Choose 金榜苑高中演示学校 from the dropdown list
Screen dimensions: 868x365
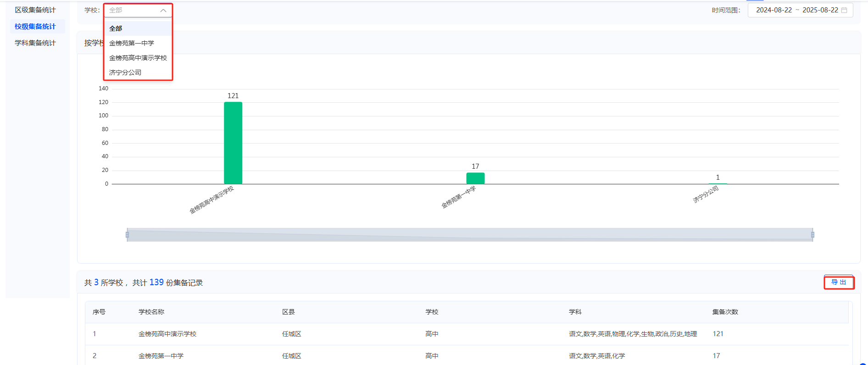click(138, 58)
